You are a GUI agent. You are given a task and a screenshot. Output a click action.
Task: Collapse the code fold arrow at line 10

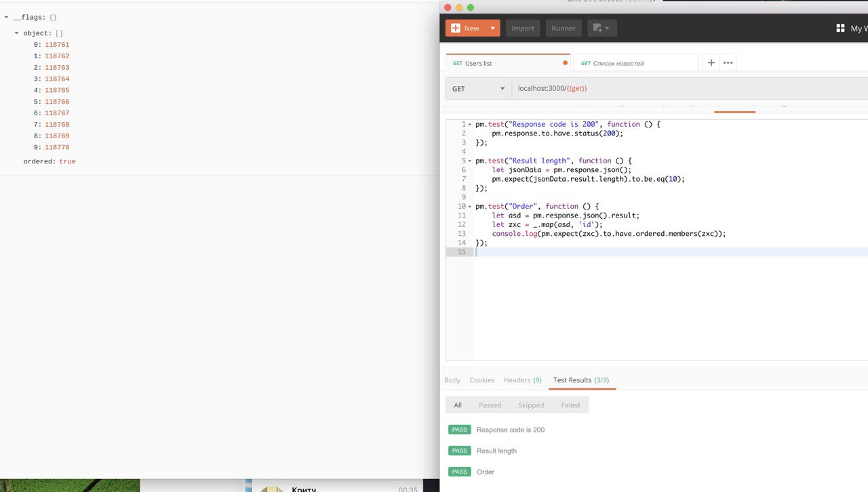click(x=469, y=207)
